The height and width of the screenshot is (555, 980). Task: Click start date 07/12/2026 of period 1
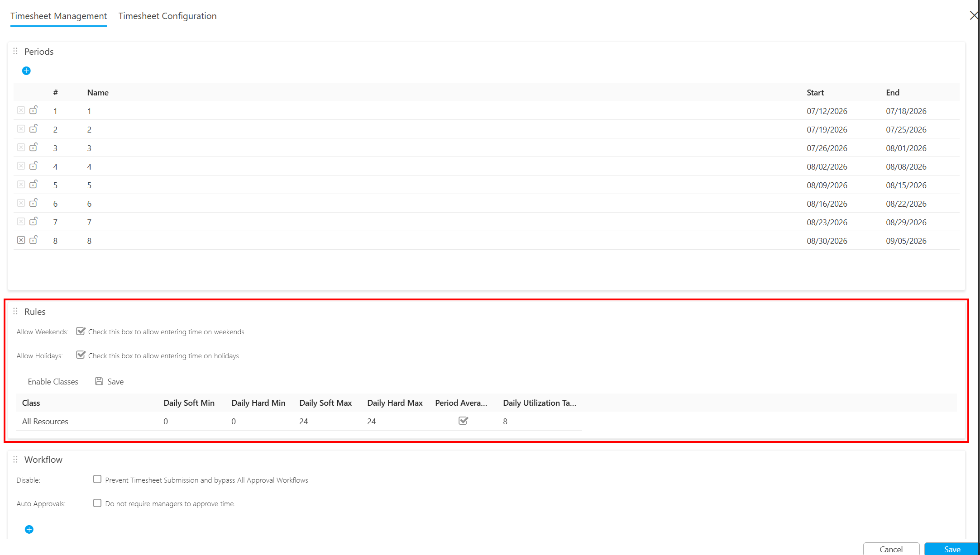point(827,111)
